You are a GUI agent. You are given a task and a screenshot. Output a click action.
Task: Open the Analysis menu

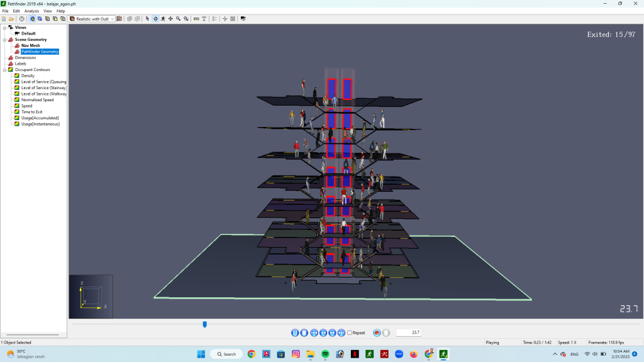(31, 11)
